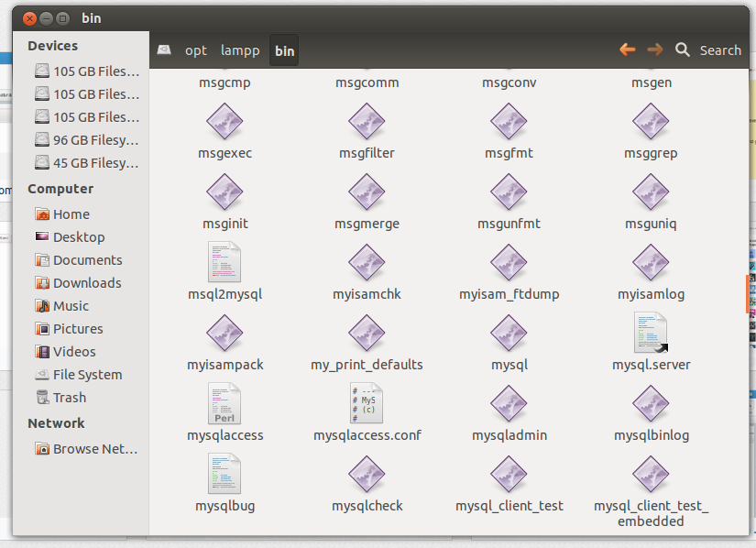The image size is (756, 548).
Task: Select the msgfmt executable icon
Action: (x=509, y=121)
